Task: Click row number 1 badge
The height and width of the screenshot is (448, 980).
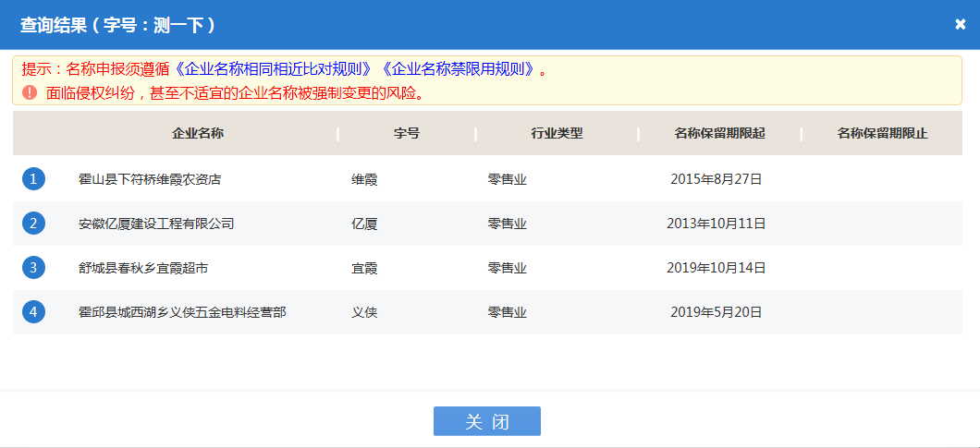Action: pos(33,179)
